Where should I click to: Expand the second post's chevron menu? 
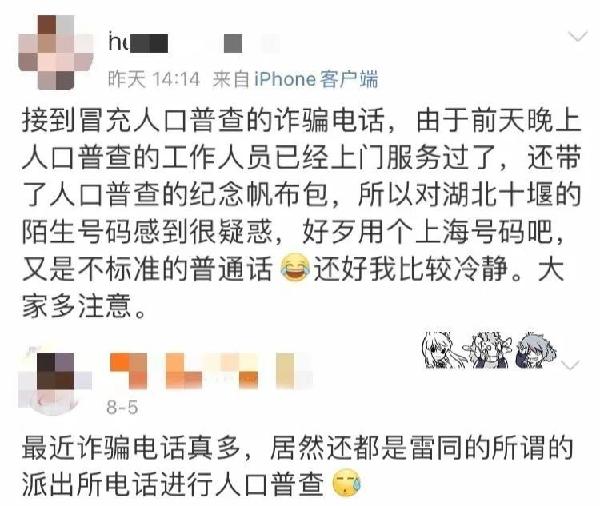pyautogui.click(x=570, y=365)
